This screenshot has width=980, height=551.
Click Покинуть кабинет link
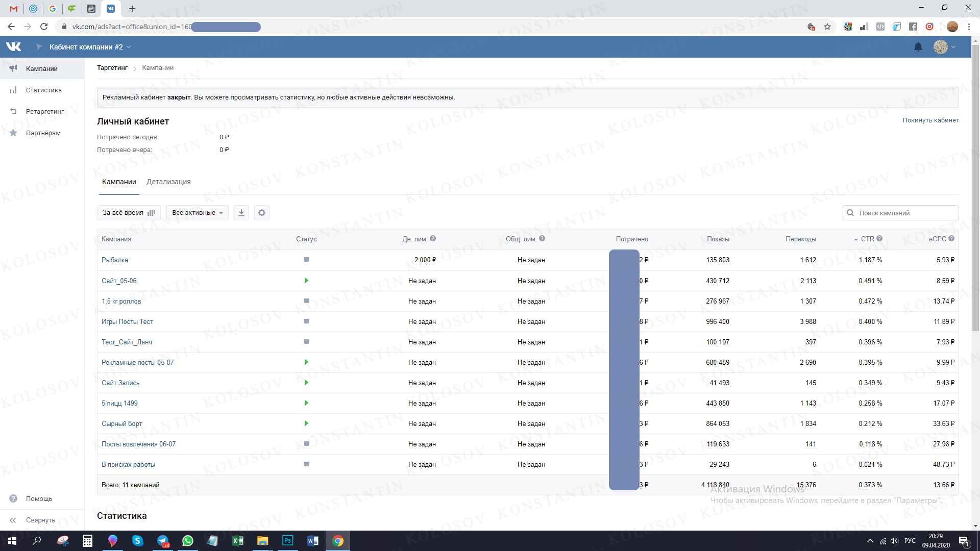click(930, 120)
